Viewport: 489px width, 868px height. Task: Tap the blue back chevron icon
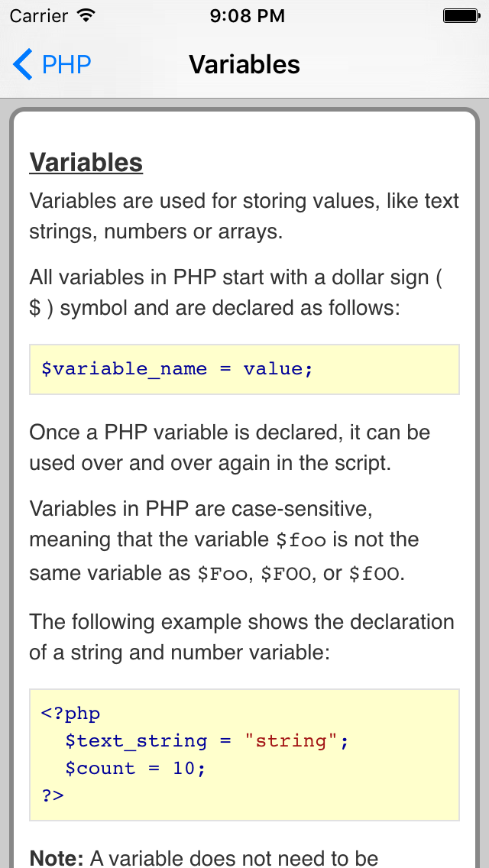pyautogui.click(x=23, y=64)
